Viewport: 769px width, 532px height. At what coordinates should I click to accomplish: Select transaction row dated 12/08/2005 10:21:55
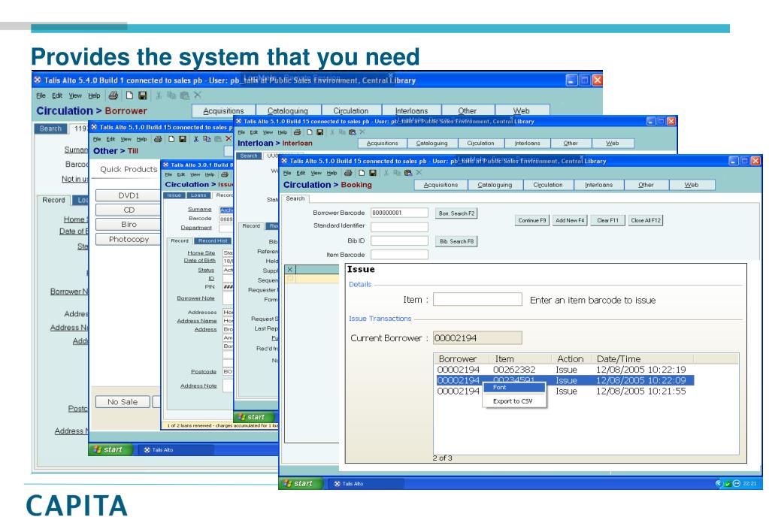[x=564, y=391]
